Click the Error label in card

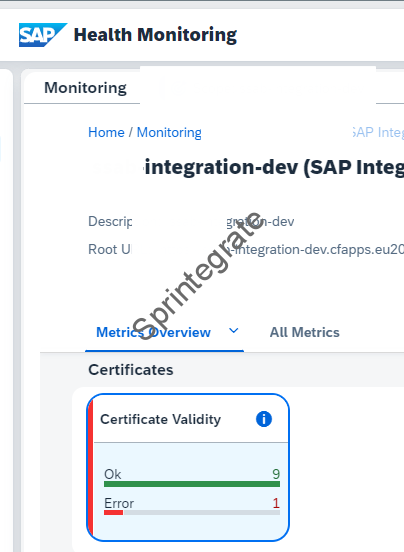pos(119,503)
